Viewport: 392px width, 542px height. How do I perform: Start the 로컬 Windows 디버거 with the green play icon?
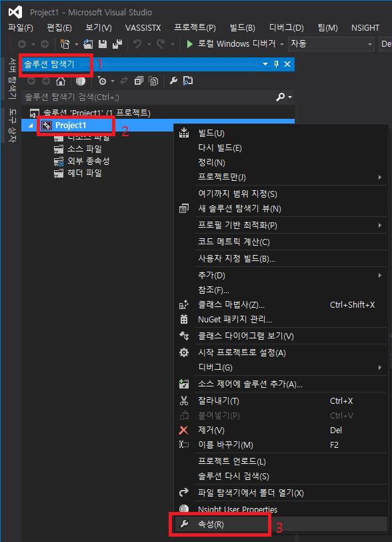pyautogui.click(x=189, y=44)
